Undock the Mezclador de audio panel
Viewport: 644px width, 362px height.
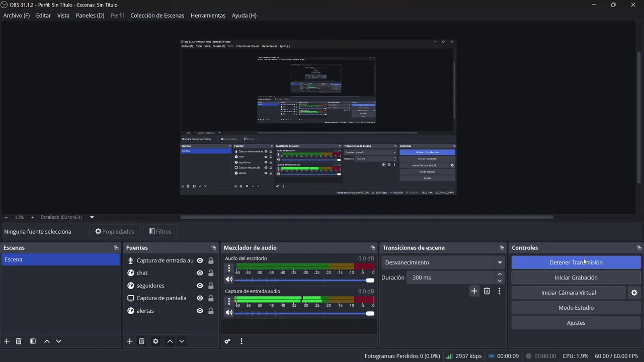pos(373,248)
